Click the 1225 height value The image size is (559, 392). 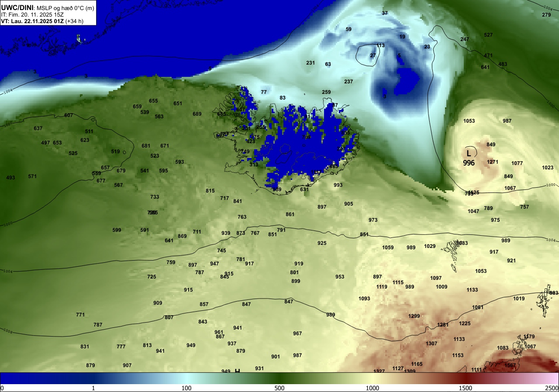click(x=465, y=323)
